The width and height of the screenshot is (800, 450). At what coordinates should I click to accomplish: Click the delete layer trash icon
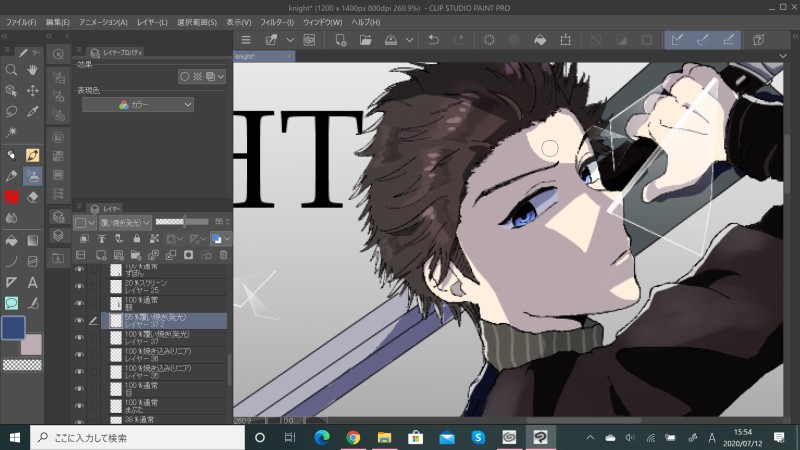[223, 255]
